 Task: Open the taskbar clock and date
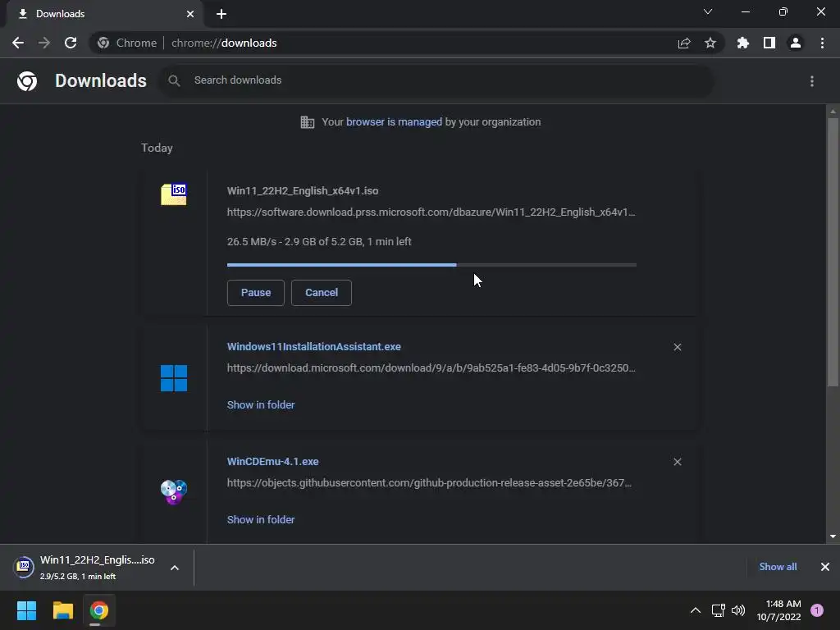click(x=779, y=610)
